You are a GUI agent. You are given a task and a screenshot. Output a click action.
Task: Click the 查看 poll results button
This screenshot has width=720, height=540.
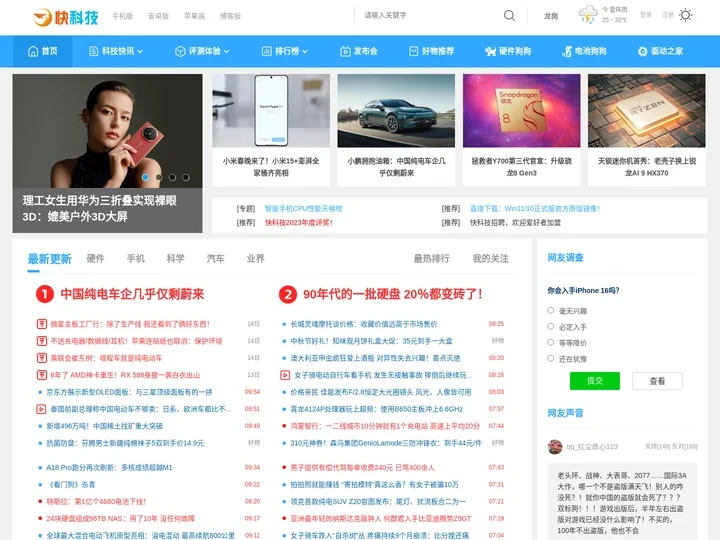pyautogui.click(x=657, y=381)
